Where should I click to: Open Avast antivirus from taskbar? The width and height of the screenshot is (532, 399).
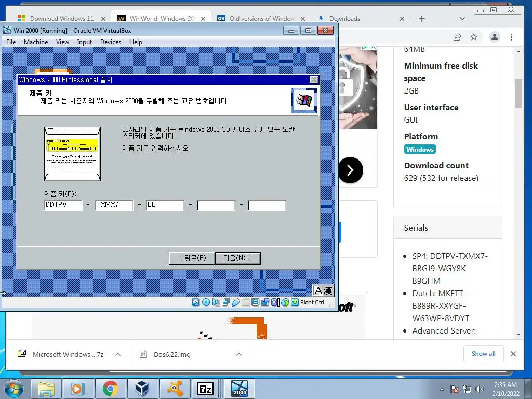[175, 389]
